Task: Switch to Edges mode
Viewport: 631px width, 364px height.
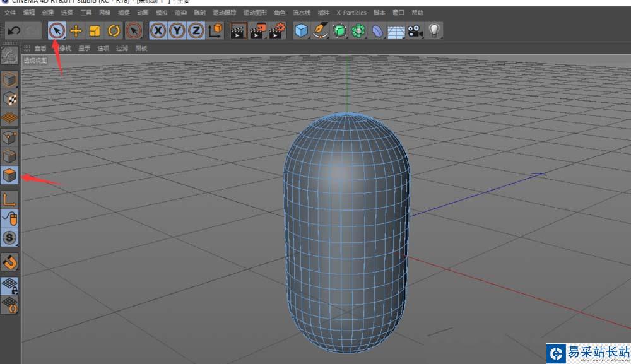Action: (9, 156)
